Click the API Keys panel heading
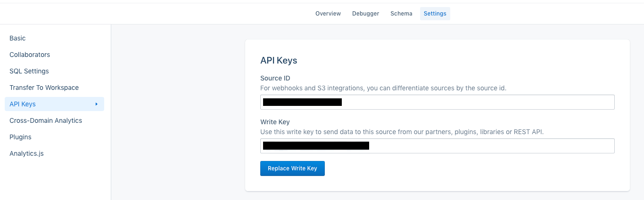Viewport: 644px width, 200px height. 279,60
